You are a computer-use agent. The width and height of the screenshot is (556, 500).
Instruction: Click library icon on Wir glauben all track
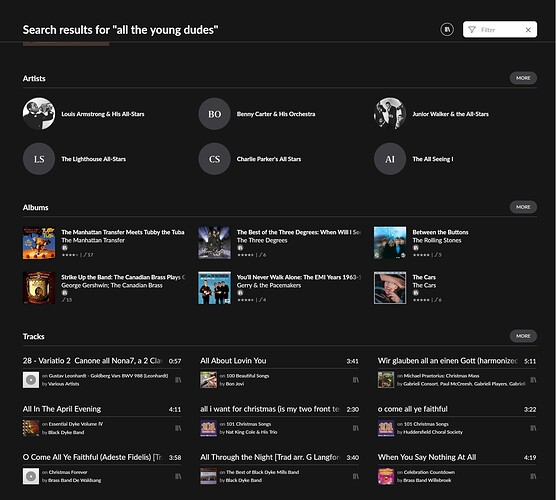(x=533, y=380)
